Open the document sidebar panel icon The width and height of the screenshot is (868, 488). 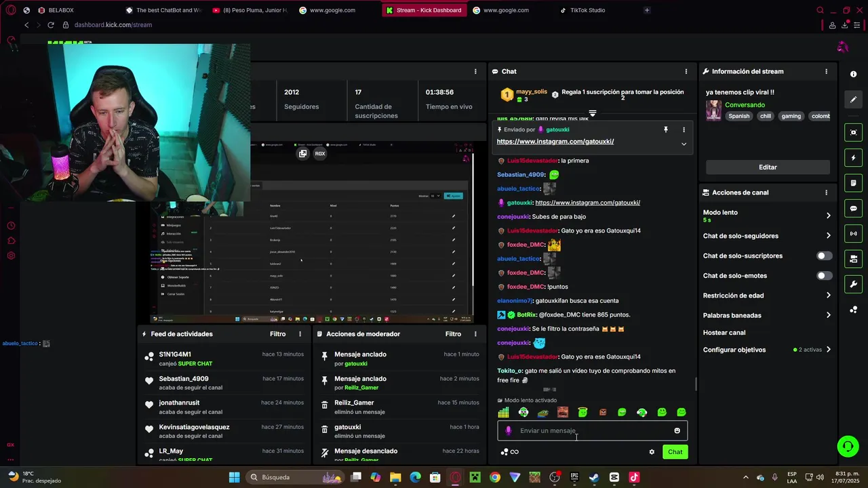(x=853, y=183)
